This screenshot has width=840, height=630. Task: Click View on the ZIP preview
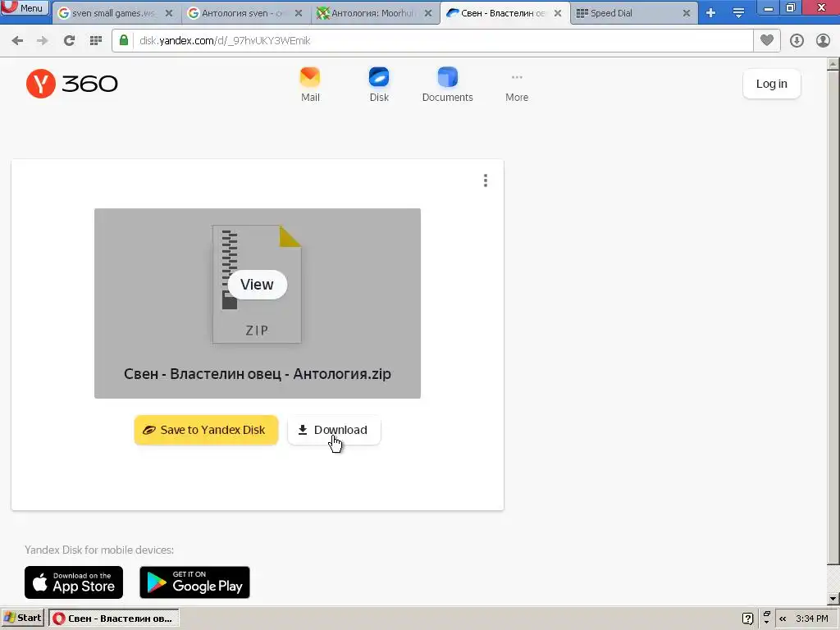coord(257,285)
